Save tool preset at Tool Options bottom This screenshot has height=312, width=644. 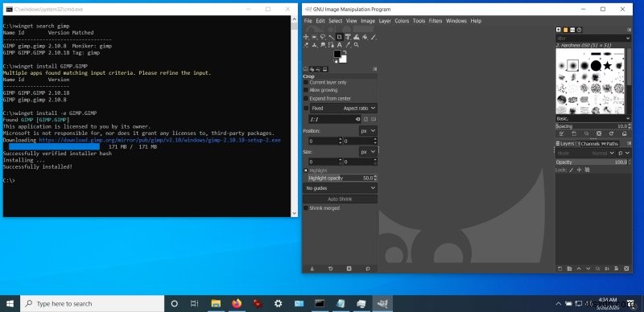[312, 269]
